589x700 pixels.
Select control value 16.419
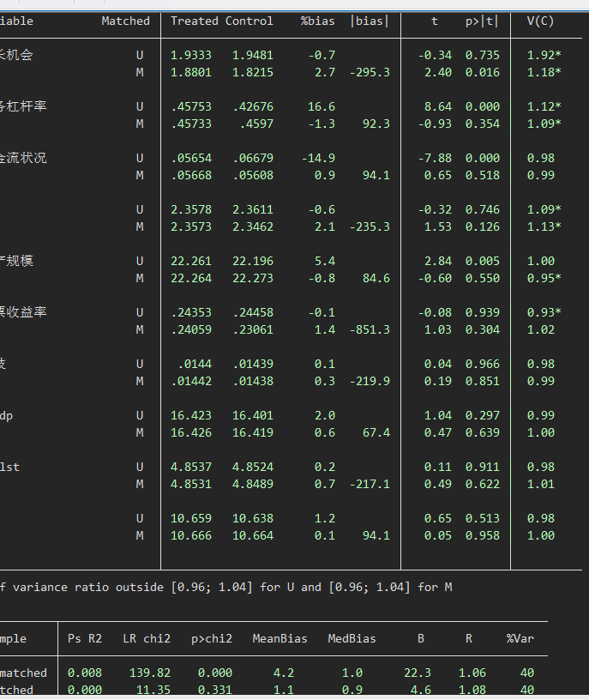[253, 432]
